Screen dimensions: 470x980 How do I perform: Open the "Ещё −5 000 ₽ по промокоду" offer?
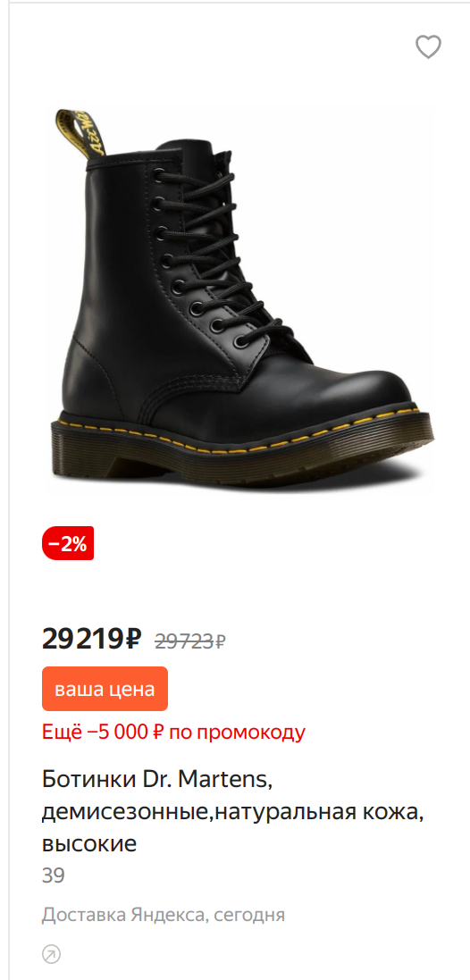[x=173, y=732]
